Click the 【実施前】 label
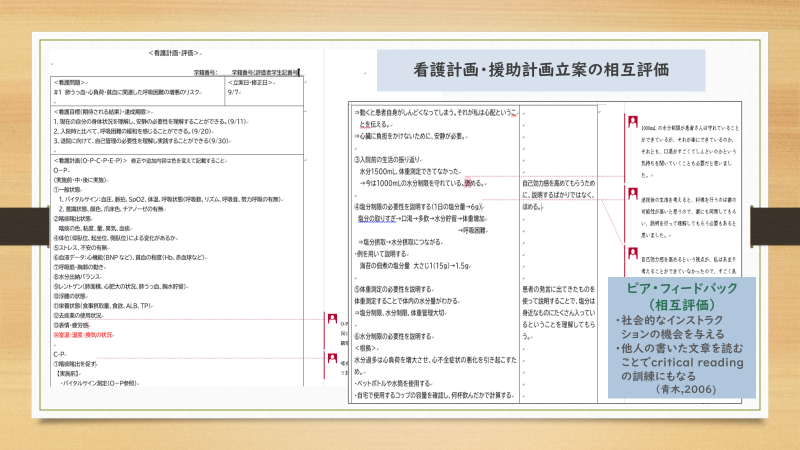Screen dimensions: 800x450 68,373
